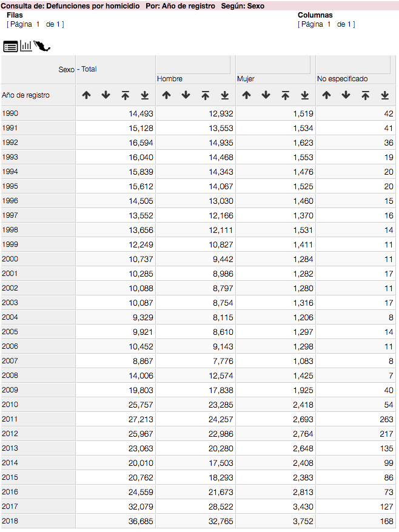Viewport: 399px width, 532px height.
Task: Open the Mexico map view icon
Action: click(x=42, y=46)
